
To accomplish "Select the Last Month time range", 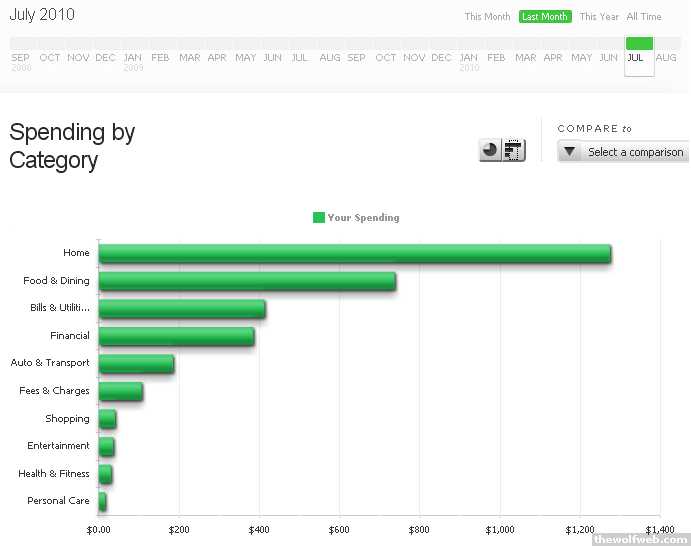I will click(545, 17).
